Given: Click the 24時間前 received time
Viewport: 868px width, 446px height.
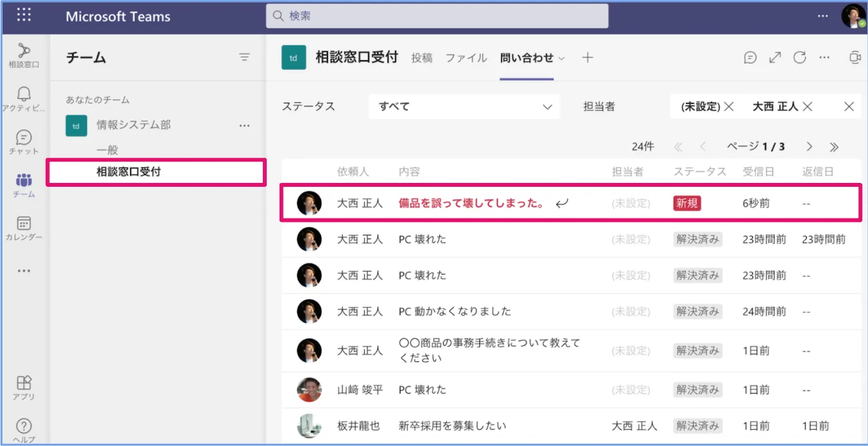Looking at the screenshot, I should pyautogui.click(x=764, y=312).
